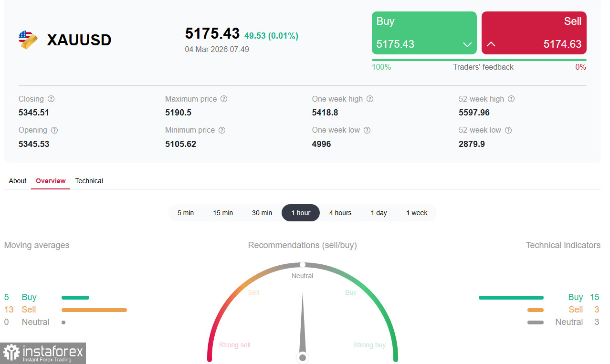This screenshot has height=364, width=610.
Task: Select the 1 hour timeframe
Action: (x=301, y=213)
